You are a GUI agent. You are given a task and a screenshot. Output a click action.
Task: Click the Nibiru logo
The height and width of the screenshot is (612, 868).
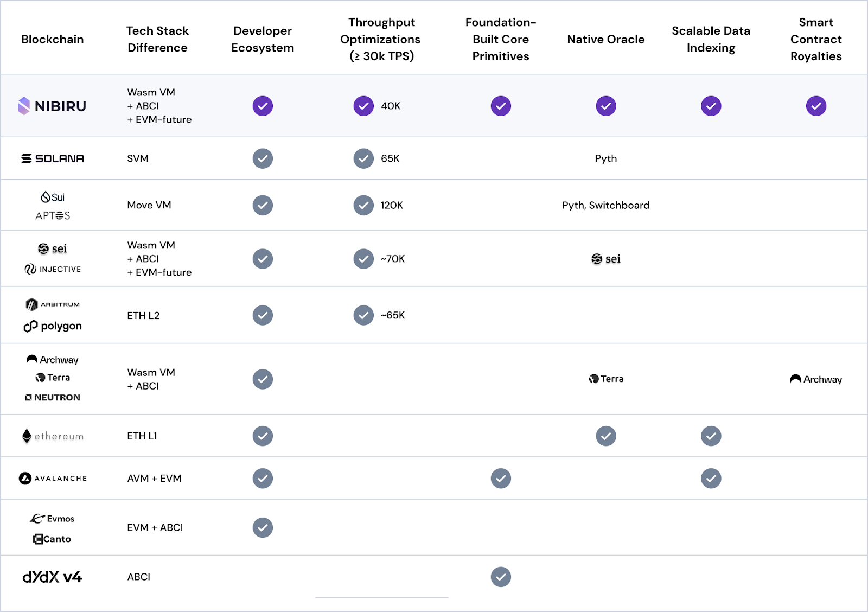[52, 106]
